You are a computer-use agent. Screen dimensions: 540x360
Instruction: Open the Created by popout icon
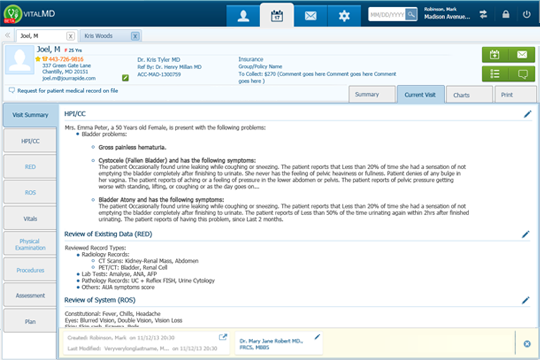point(223,337)
